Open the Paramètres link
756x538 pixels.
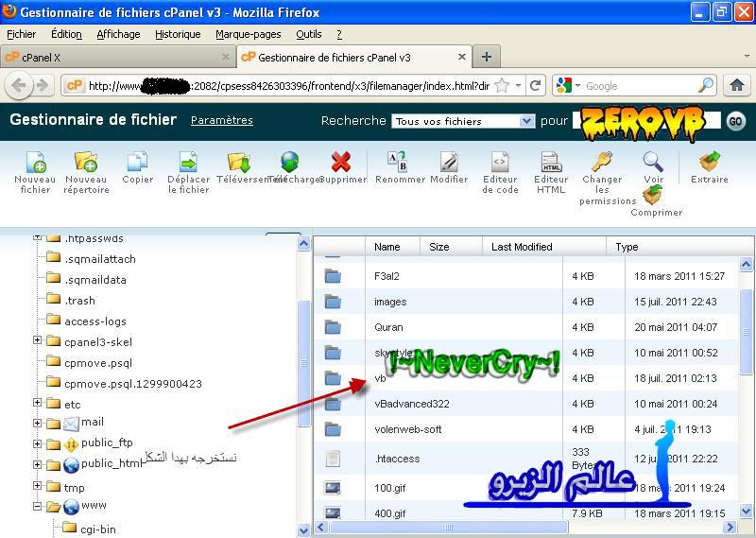pyautogui.click(x=222, y=121)
